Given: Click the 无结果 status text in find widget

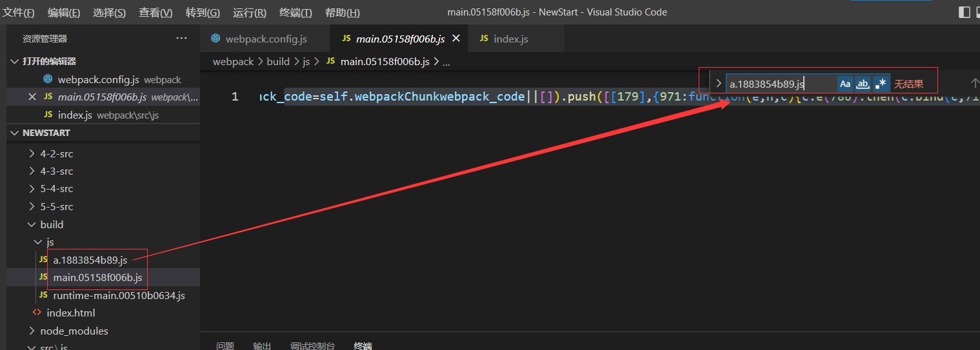Looking at the screenshot, I should (908, 84).
